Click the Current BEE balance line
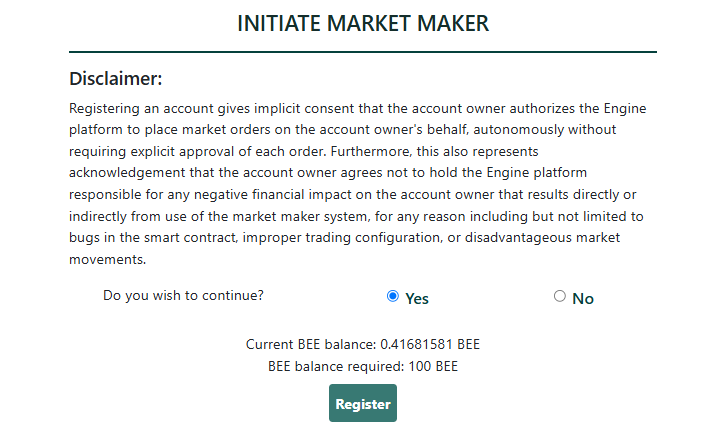The width and height of the screenshot is (724, 425). coord(363,345)
